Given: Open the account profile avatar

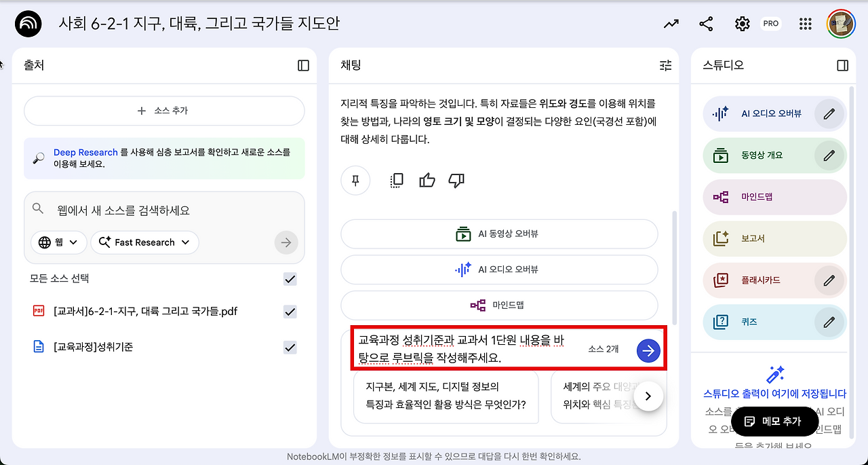Looking at the screenshot, I should point(841,24).
